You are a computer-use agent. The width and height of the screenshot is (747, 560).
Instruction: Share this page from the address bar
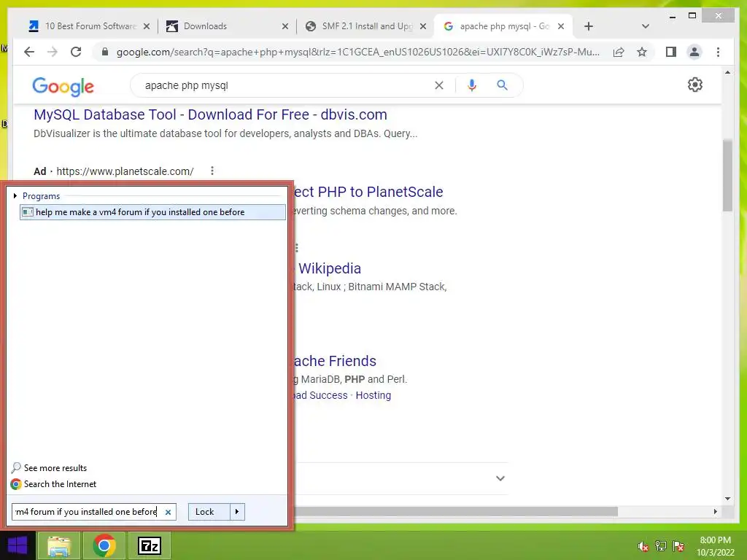pyautogui.click(x=619, y=52)
